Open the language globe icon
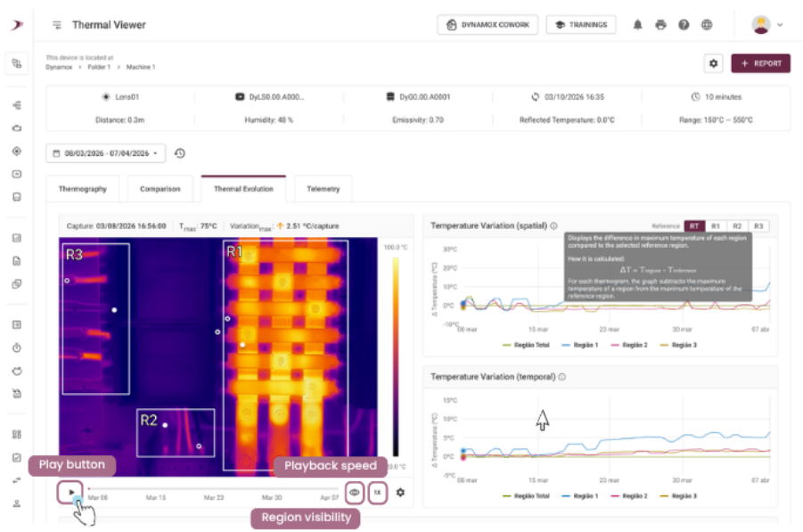The image size is (803, 532). 707,25
